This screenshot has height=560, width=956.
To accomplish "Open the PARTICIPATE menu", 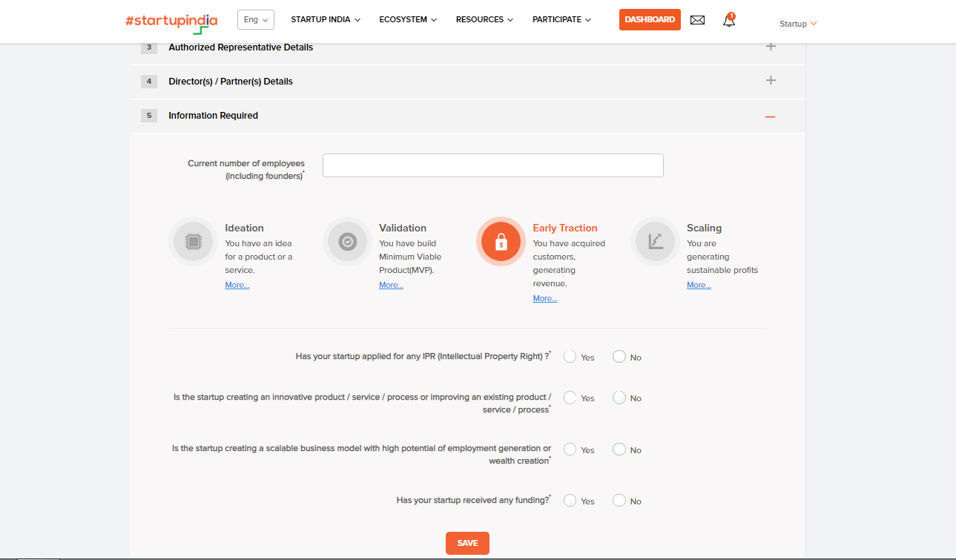I will coord(561,19).
